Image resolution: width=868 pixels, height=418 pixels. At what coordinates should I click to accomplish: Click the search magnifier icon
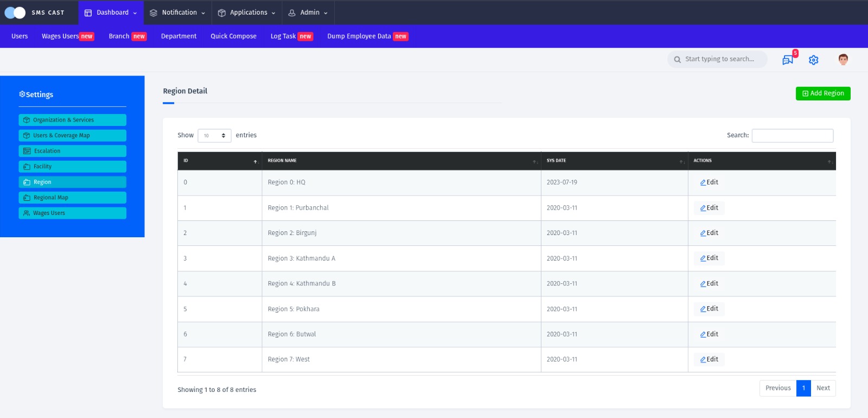coord(677,60)
